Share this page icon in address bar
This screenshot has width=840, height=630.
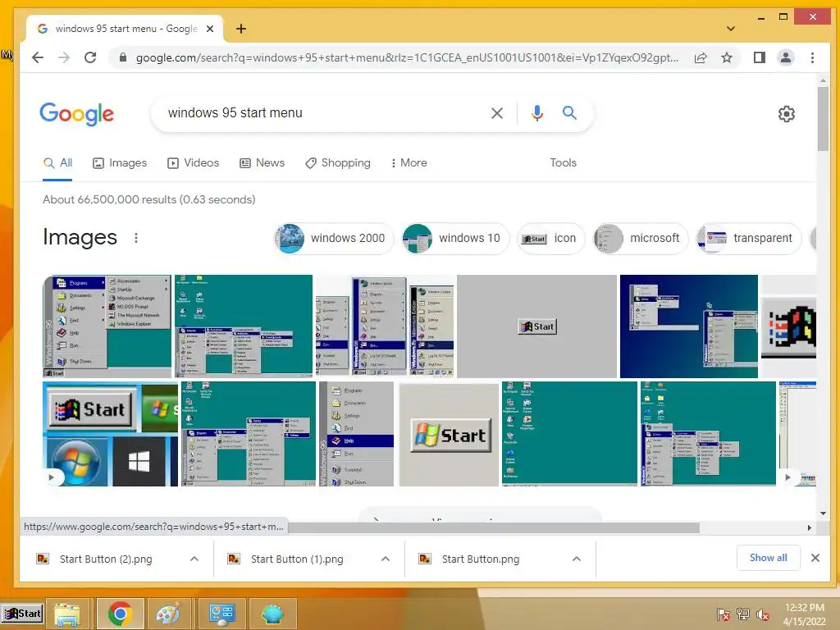pyautogui.click(x=701, y=58)
